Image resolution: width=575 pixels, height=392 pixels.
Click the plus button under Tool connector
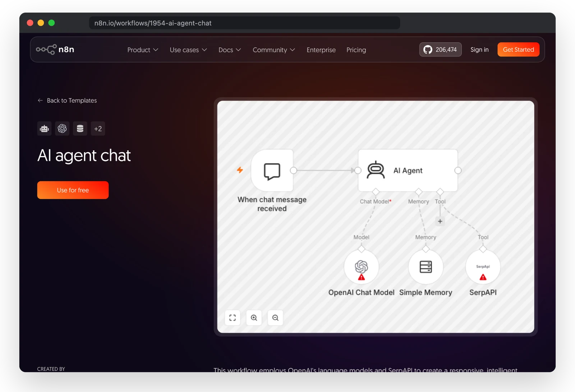pos(440,221)
